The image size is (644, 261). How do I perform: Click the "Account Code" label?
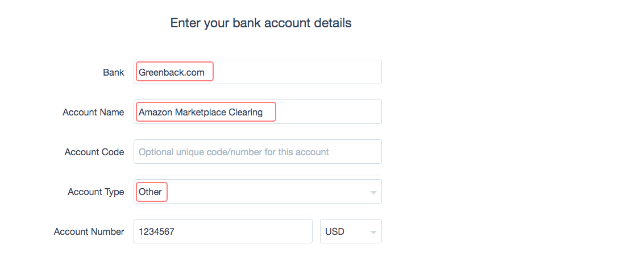[x=94, y=152]
